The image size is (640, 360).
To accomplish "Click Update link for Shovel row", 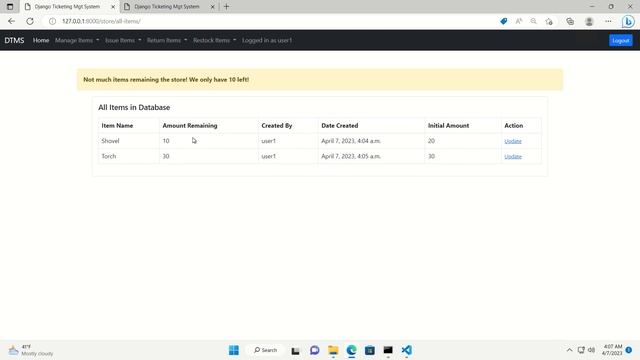I will 513,141.
